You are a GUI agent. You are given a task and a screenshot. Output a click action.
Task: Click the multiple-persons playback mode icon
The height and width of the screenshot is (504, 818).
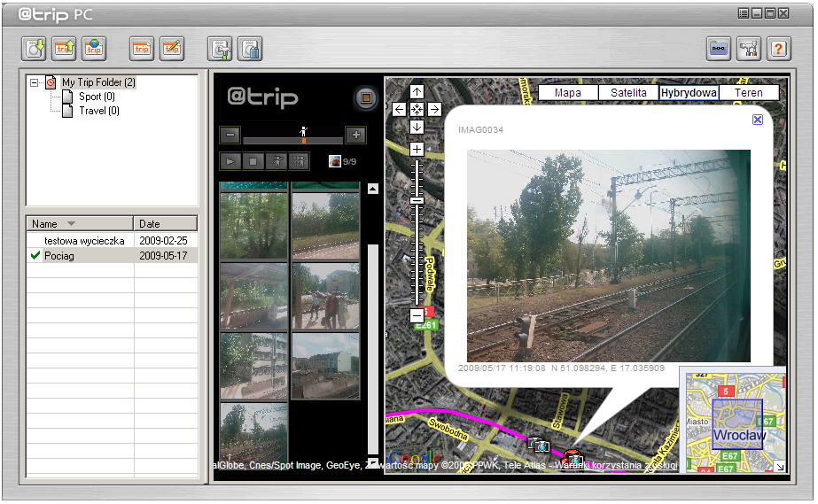click(299, 161)
